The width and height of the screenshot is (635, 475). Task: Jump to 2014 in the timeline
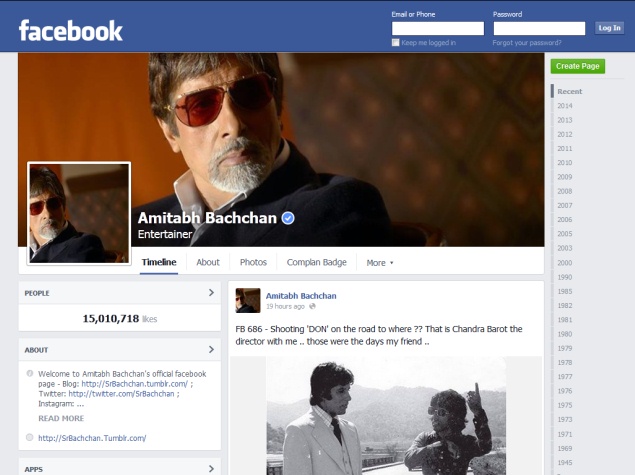pos(565,106)
